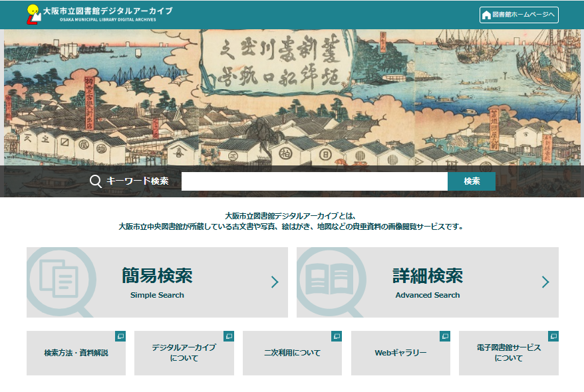Image resolution: width=584 pixels, height=392 pixels.
Task: Open Webギャラリー page
Action: coord(401,353)
